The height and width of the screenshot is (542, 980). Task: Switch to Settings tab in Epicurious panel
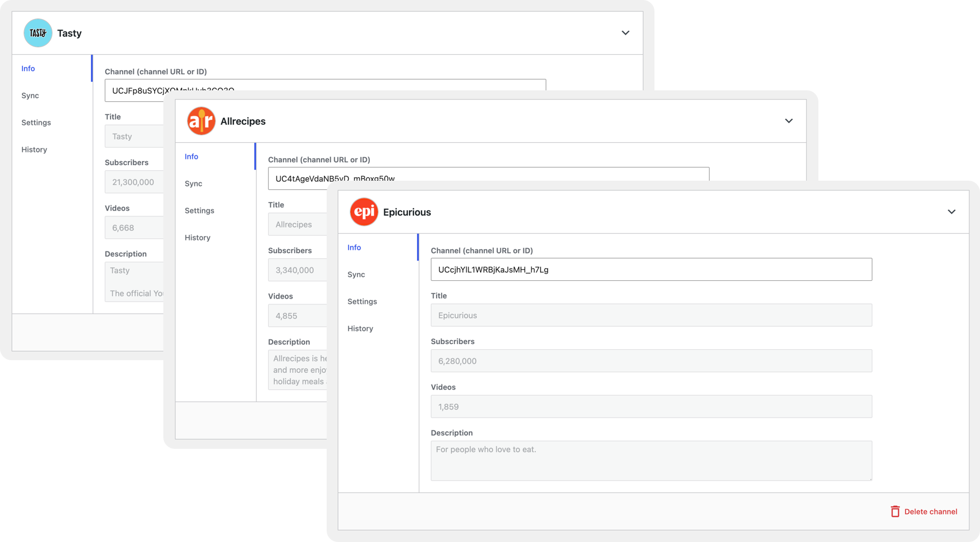362,301
